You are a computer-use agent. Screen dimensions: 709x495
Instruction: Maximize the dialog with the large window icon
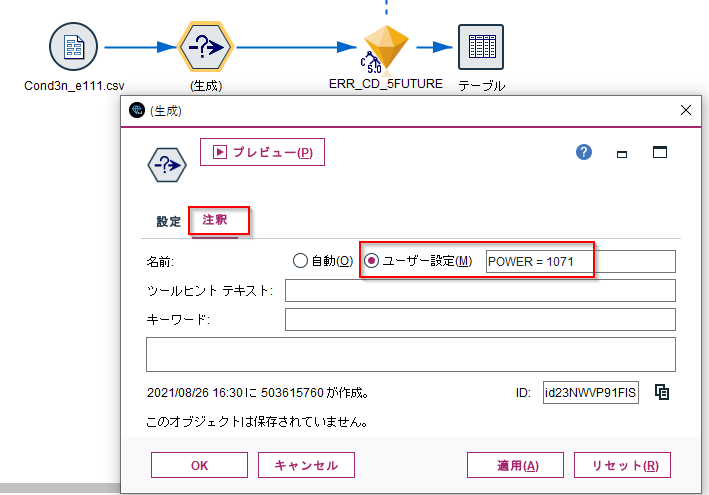[660, 152]
